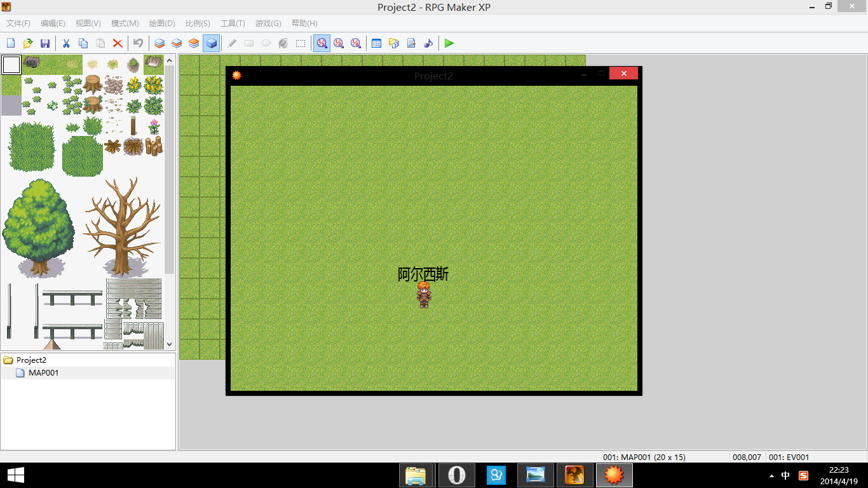Toggle the Event layer cube button

pyautogui.click(x=212, y=43)
